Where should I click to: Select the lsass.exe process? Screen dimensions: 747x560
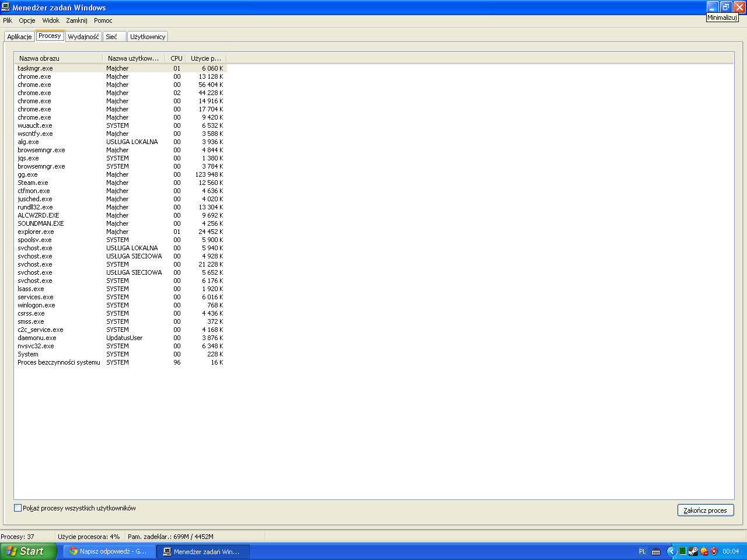120,289
